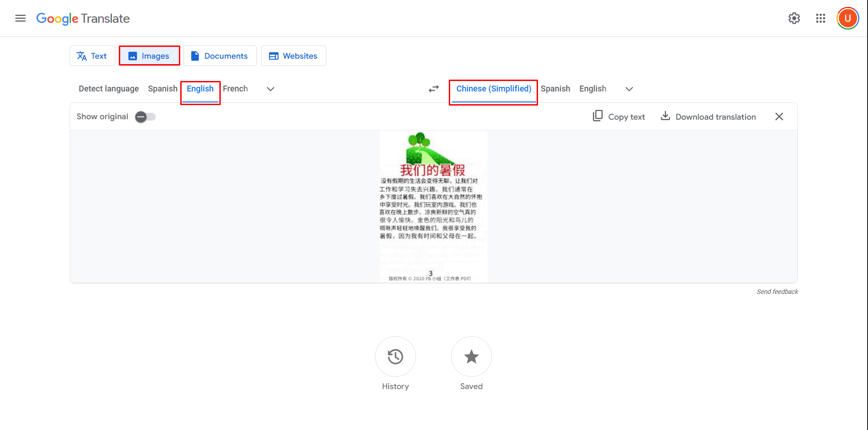Switch to the Text translation mode
The image size is (868, 430).
92,56
